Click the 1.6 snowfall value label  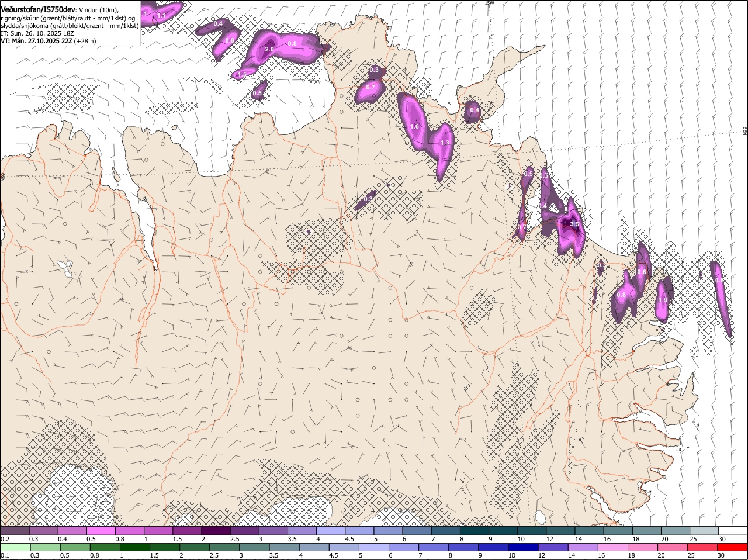coord(415,126)
